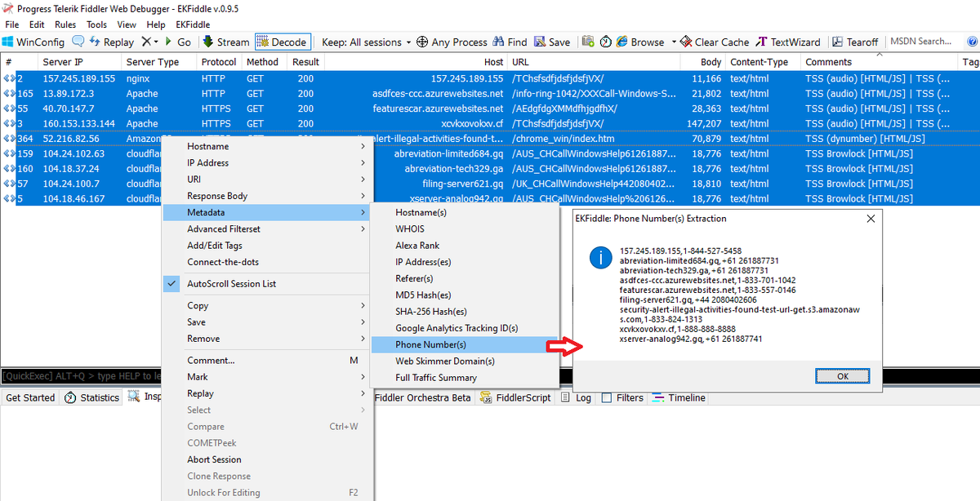Select Web Skimmer Domain(s) entry
The image size is (980, 501).
(x=464, y=361)
